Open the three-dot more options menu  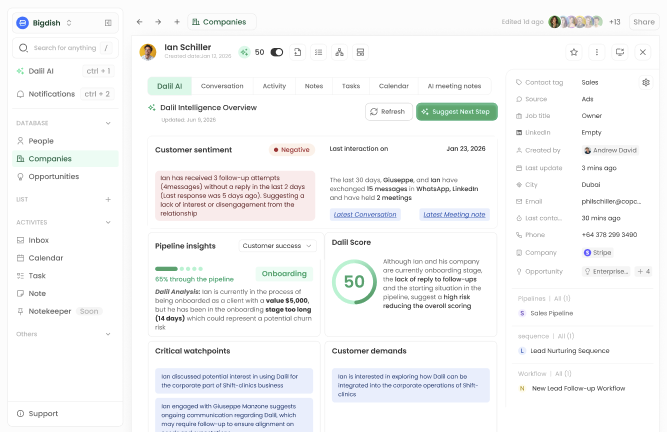[x=597, y=52]
